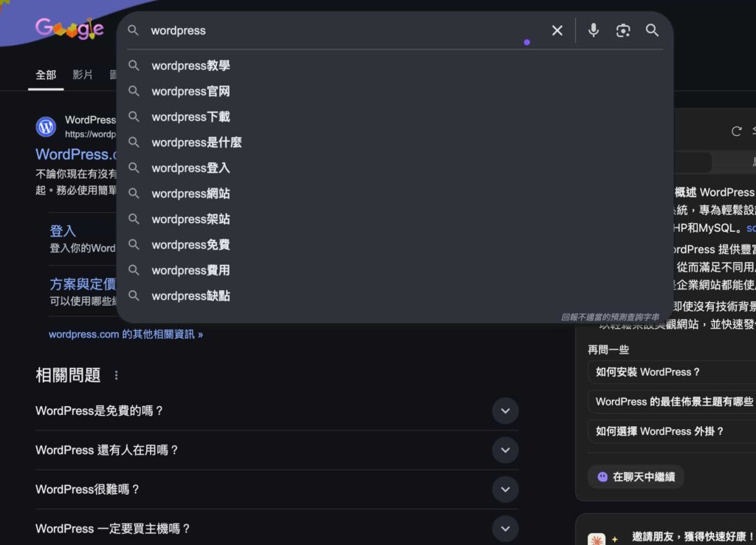Click magnifier icon beside wordpress網站
756x545 pixels.
click(134, 193)
